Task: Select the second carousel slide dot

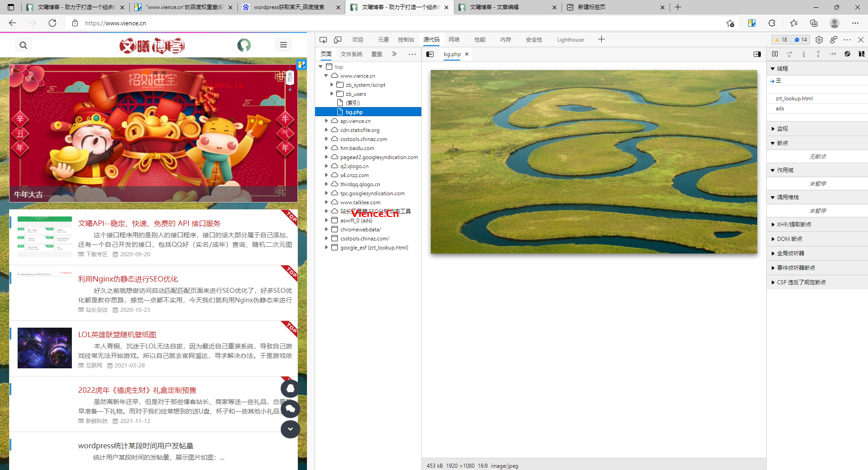Action: (156, 73)
